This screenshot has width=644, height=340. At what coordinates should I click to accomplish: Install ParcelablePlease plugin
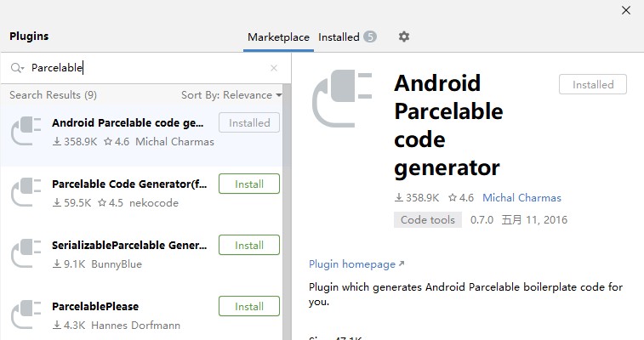[x=249, y=306]
